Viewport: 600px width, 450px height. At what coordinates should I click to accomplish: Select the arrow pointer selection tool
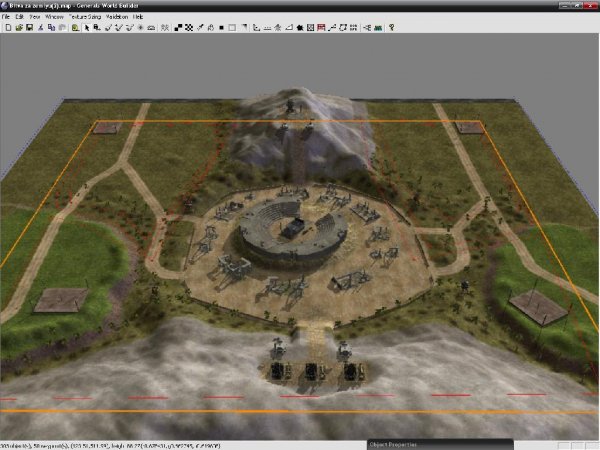coord(86,27)
